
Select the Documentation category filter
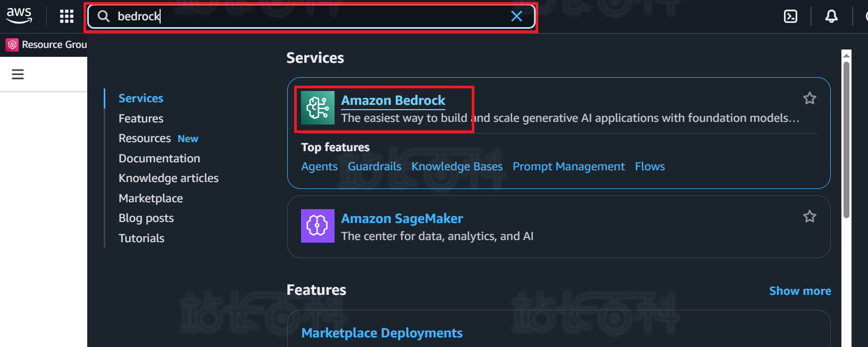click(x=159, y=158)
